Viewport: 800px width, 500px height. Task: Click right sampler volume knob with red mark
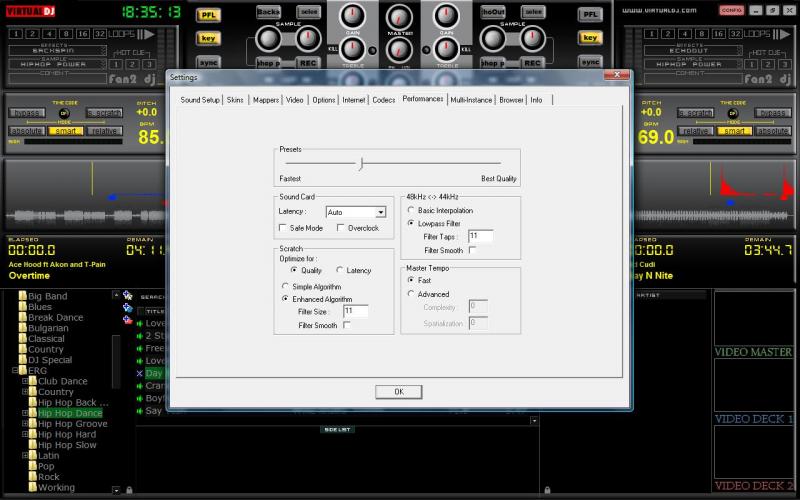click(x=532, y=38)
